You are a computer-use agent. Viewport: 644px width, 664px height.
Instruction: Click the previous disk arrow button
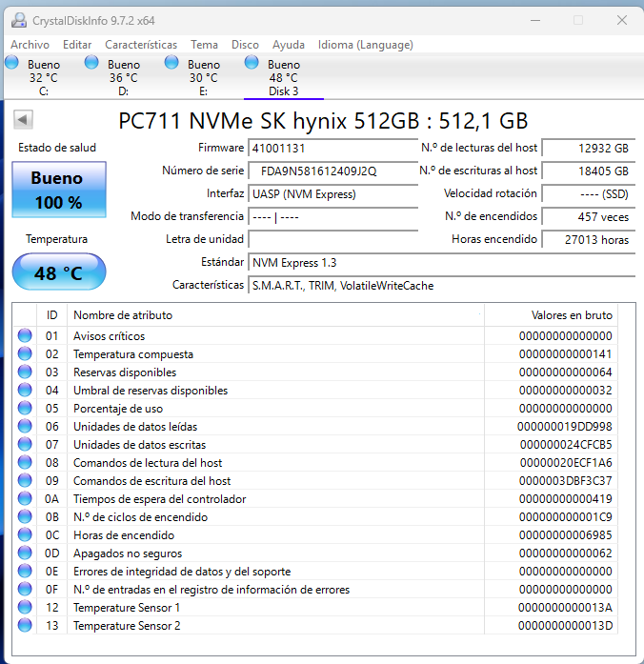pos(23,119)
